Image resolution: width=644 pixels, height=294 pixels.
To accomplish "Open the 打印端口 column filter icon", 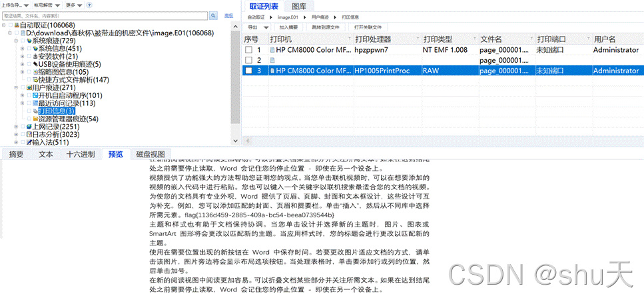I will coord(587,39).
